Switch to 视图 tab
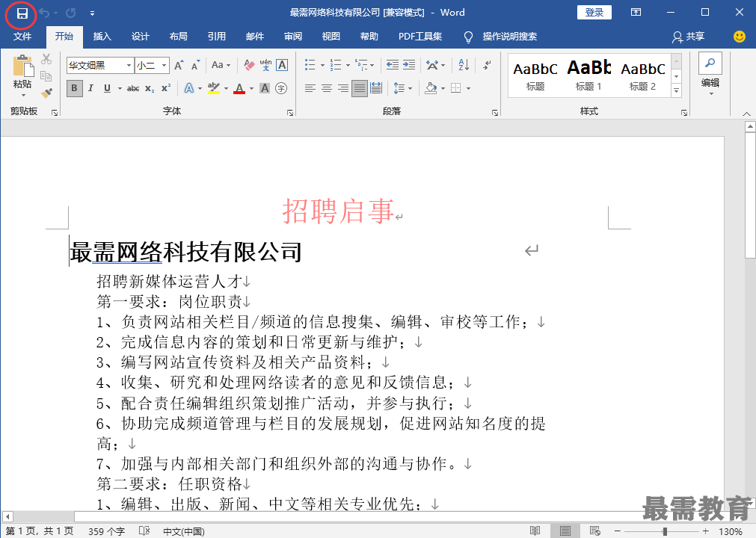Screen dimensions: 756x538 [x=331, y=37]
